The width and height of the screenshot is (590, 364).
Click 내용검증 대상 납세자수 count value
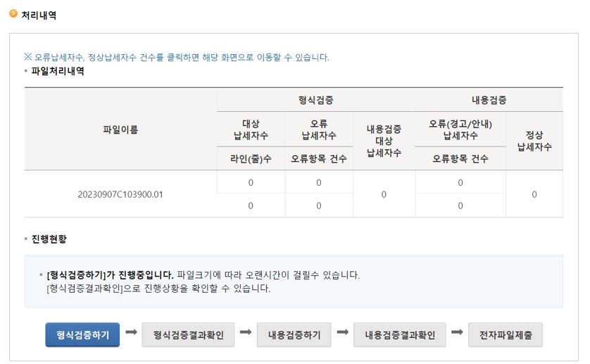(384, 194)
